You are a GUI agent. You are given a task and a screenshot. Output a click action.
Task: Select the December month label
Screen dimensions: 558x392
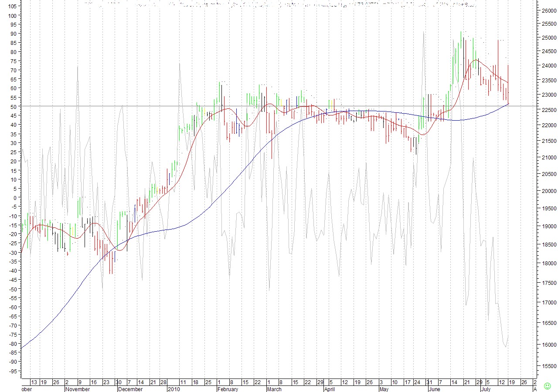point(130,389)
